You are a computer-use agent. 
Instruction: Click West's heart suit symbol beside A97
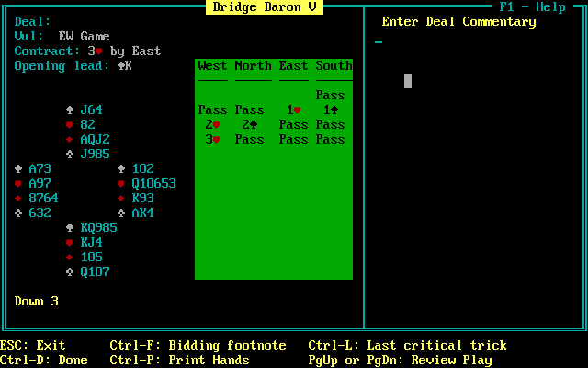point(18,184)
